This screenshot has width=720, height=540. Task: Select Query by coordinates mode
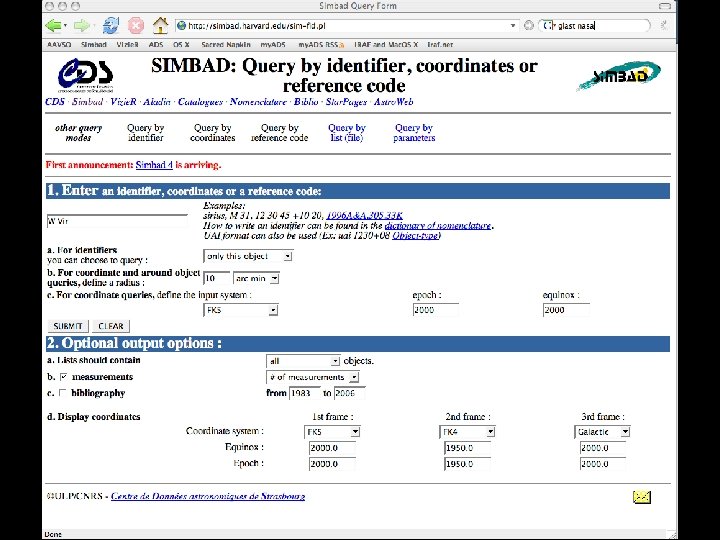coord(213,133)
